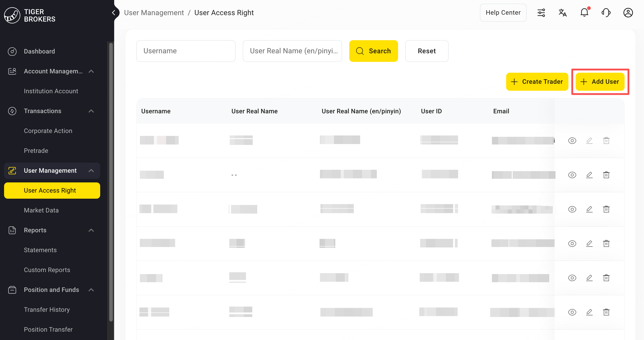
Task: Collapse the sidebar with the arrow icon
Action: click(114, 12)
